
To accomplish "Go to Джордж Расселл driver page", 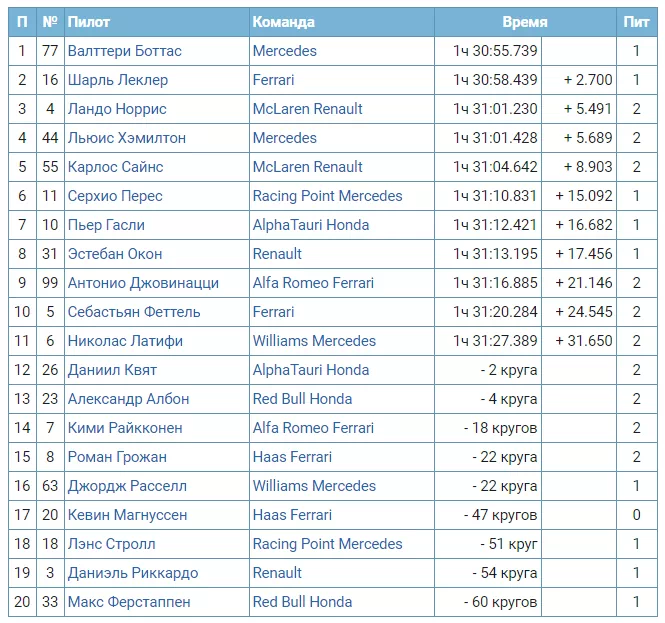I will click(x=127, y=486).
